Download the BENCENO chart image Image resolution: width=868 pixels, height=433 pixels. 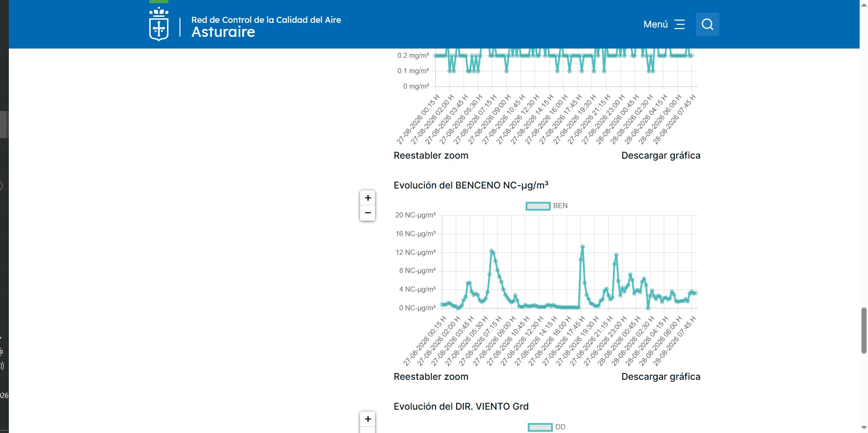(660, 377)
